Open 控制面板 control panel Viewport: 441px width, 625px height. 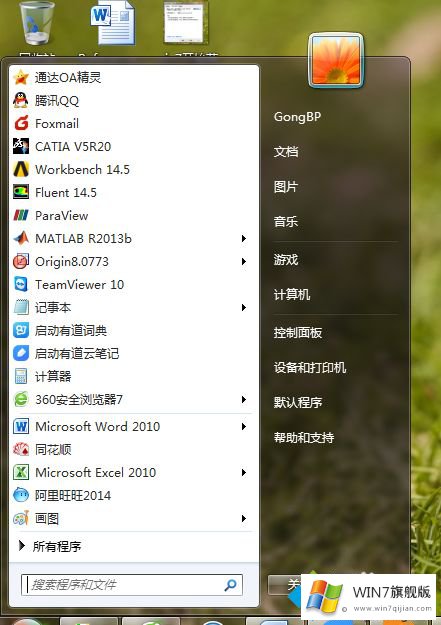[x=298, y=332]
